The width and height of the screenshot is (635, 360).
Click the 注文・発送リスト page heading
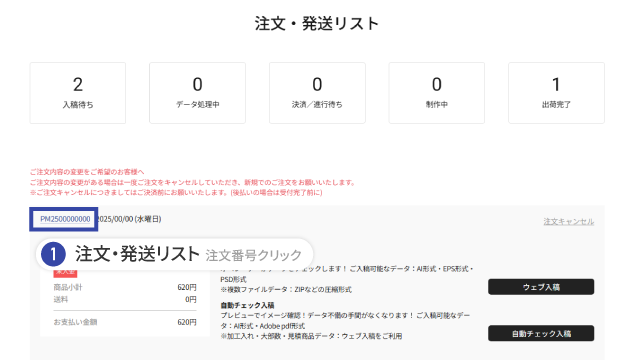[x=317, y=23]
